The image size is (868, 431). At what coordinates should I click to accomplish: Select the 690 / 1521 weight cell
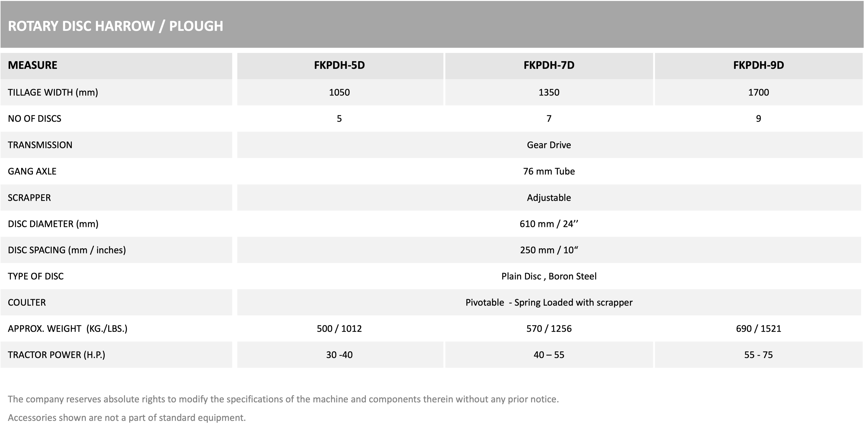(759, 329)
